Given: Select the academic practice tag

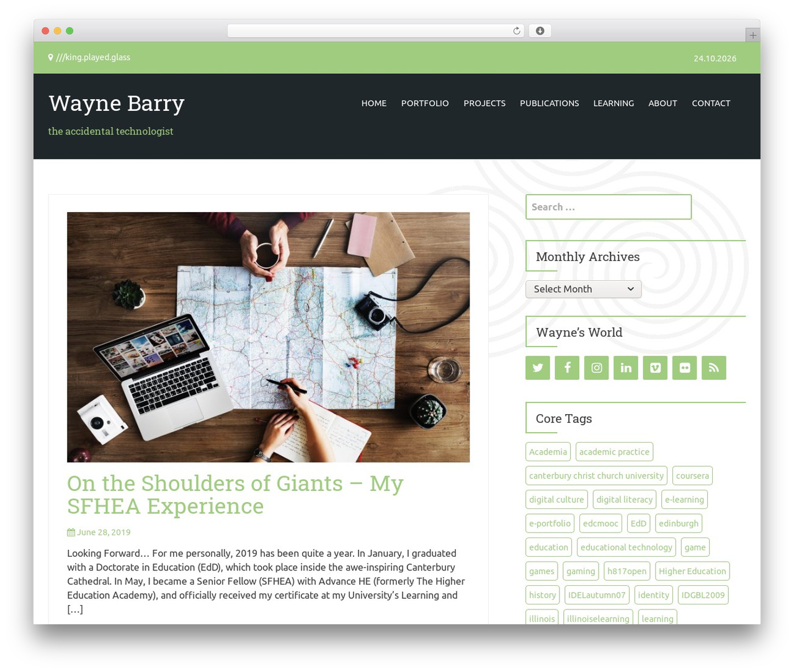Looking at the screenshot, I should tap(614, 452).
